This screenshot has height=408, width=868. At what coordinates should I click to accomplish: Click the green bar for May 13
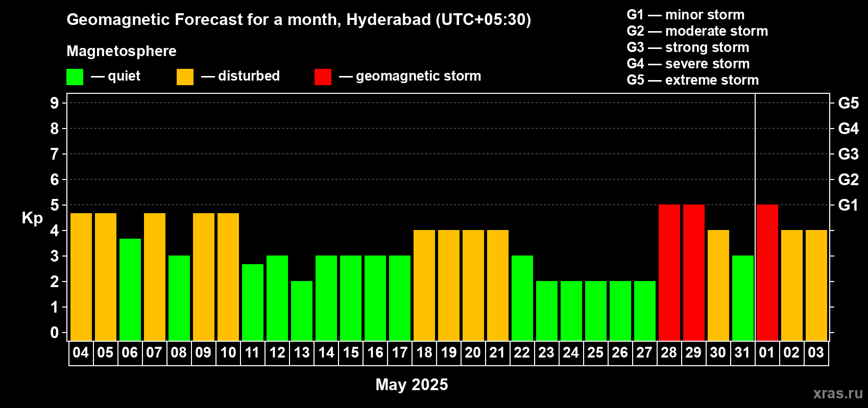[302, 311]
